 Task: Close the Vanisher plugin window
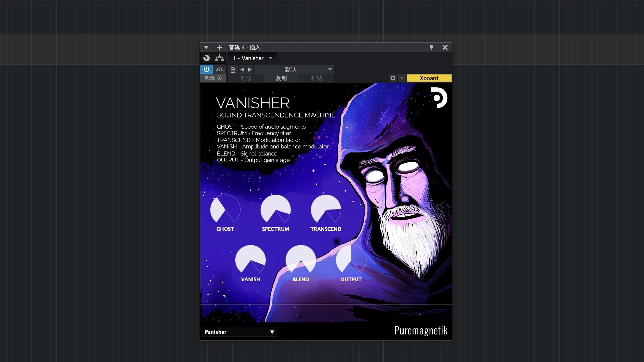coord(445,47)
